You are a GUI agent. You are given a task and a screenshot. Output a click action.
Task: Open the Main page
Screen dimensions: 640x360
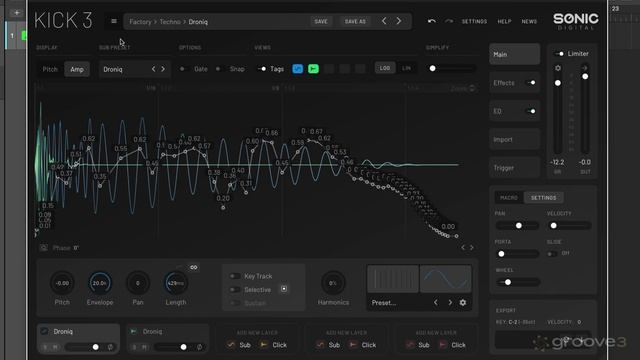tap(514, 54)
